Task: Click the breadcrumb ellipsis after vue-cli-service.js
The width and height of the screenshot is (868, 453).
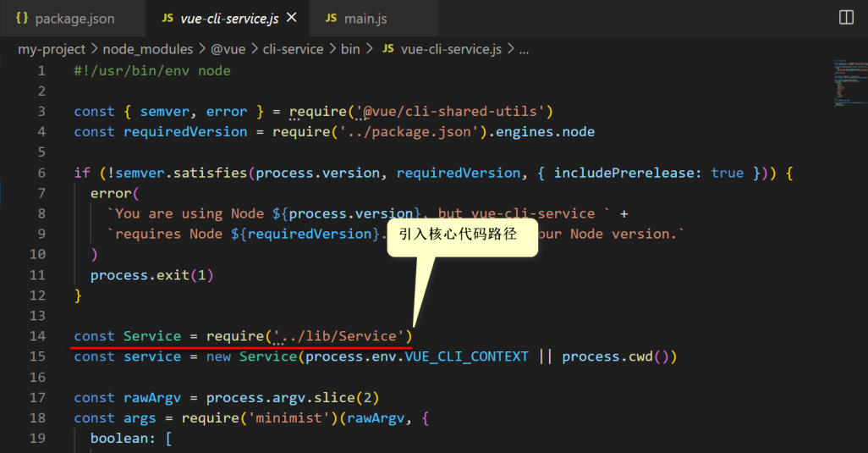Action: tap(524, 50)
